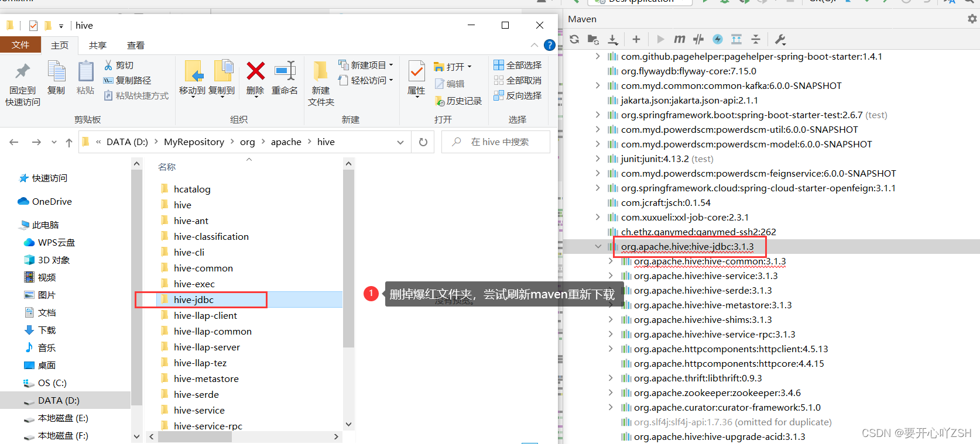This screenshot has width=980, height=444.
Task: Click History in Explorer ribbon
Action: click(458, 101)
